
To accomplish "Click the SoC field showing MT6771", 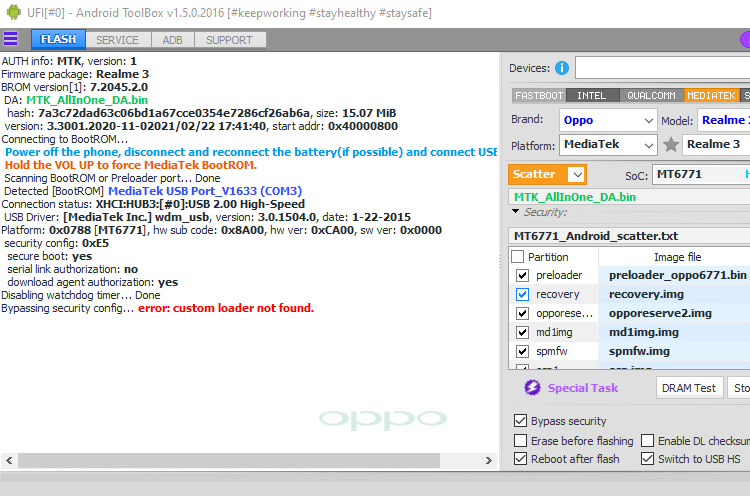I will [x=701, y=175].
